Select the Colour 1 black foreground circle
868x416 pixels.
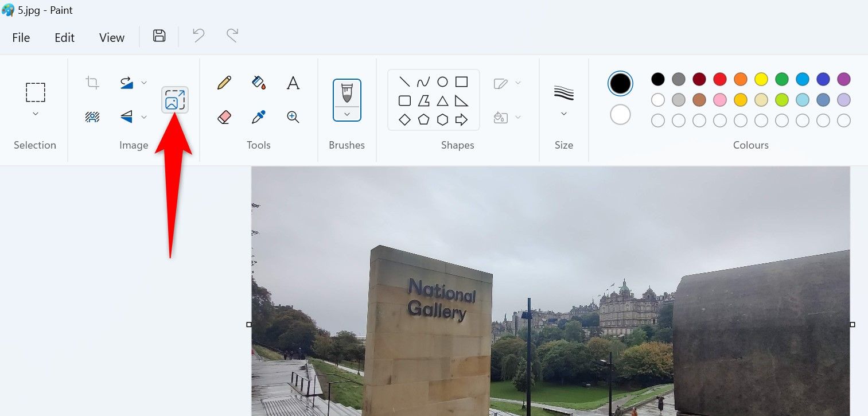pos(620,84)
